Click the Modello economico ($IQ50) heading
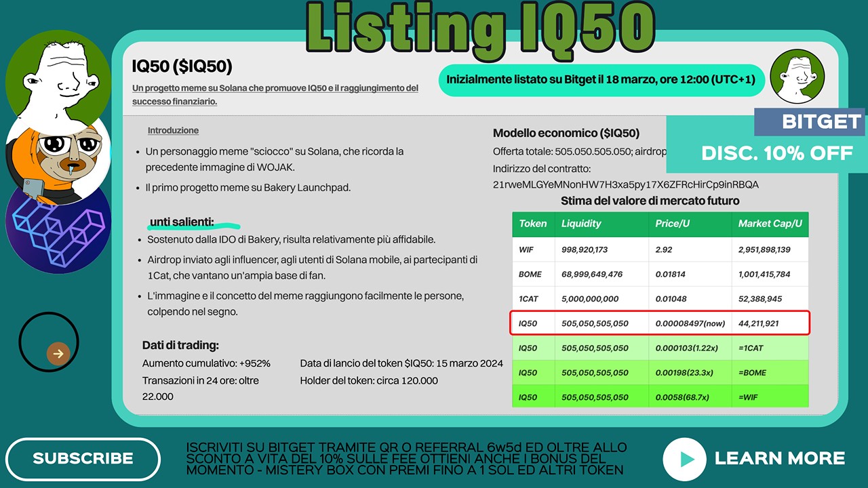The width and height of the screenshot is (868, 488). point(566,134)
